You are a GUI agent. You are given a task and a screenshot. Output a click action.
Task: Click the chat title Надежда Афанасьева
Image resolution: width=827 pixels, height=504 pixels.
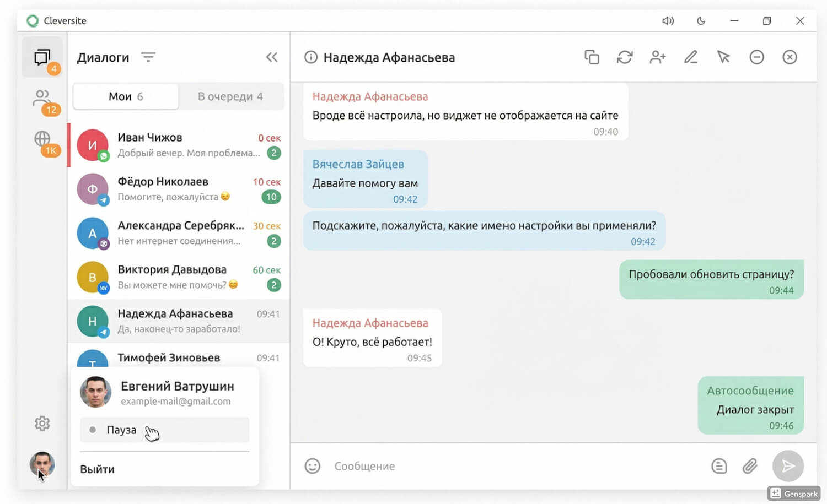pyautogui.click(x=389, y=57)
